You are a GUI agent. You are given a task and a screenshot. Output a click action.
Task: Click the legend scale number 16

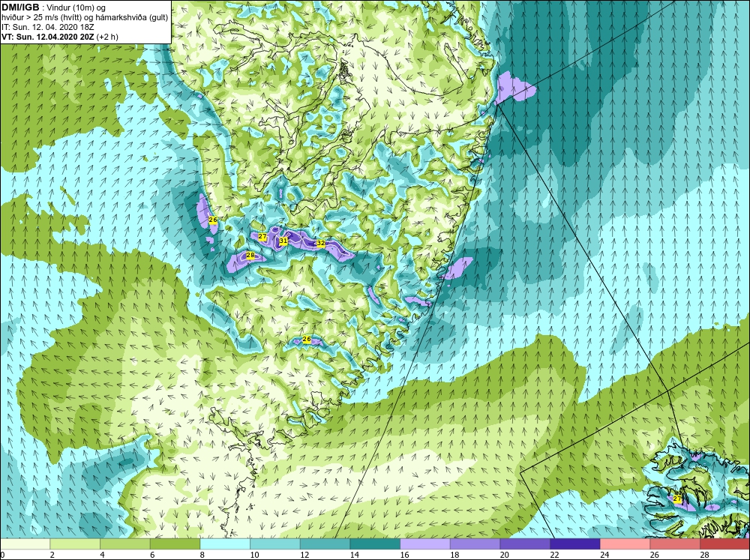pos(404,555)
